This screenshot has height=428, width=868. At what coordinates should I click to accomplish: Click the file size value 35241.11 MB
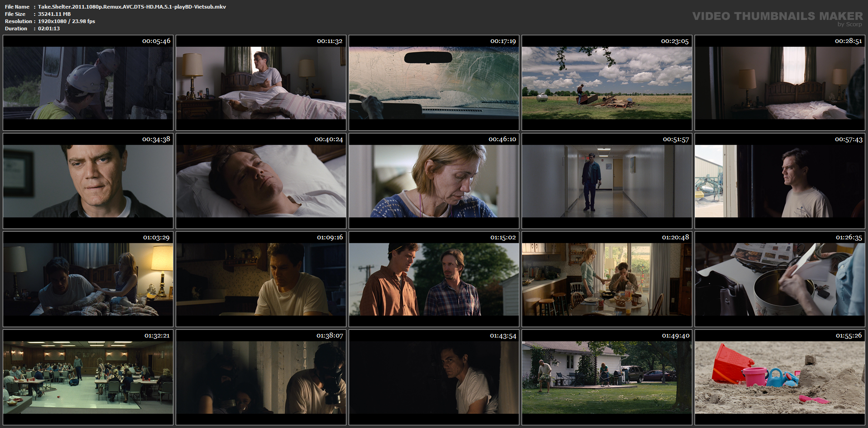coord(54,14)
